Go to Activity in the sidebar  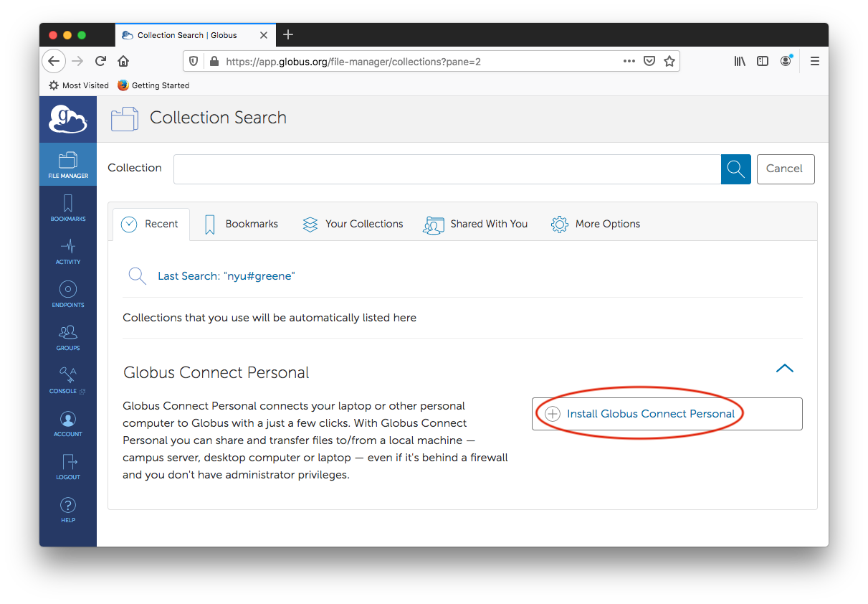click(68, 250)
